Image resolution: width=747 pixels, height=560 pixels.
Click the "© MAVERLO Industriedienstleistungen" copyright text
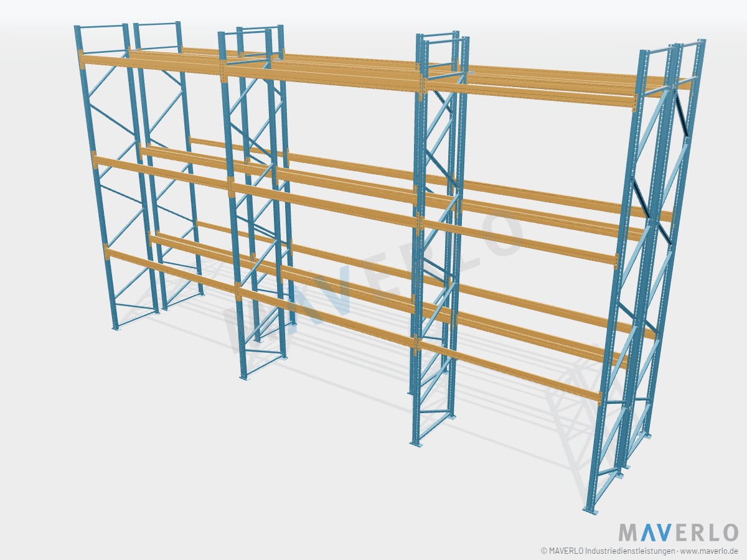(606, 551)
